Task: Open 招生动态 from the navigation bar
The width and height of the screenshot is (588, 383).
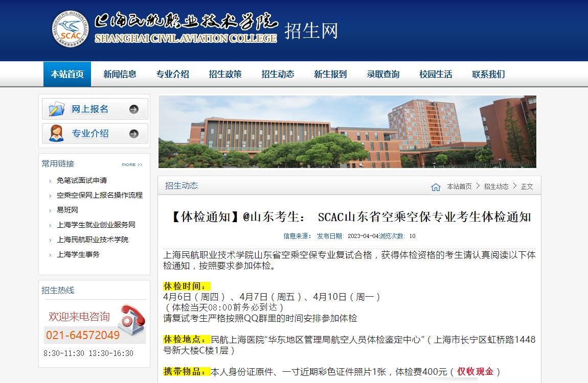Action: 278,74
